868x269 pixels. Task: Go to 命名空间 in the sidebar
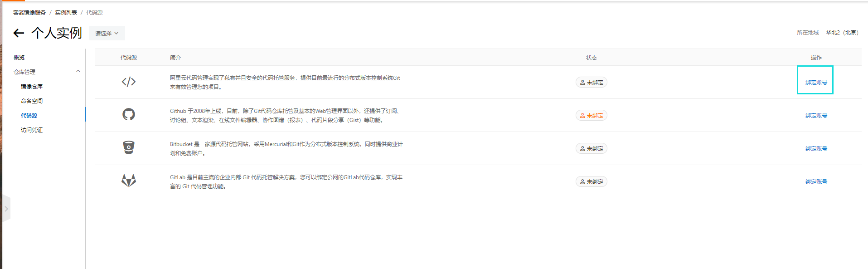[32, 101]
